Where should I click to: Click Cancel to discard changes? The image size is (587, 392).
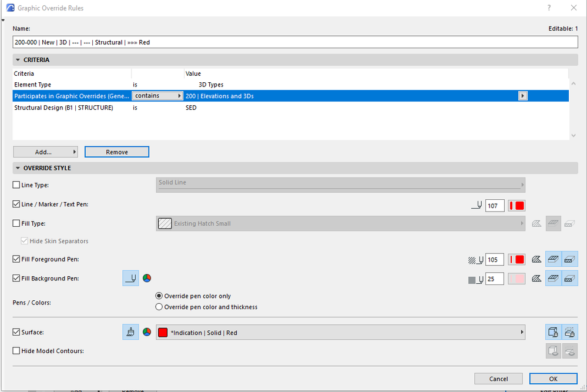pyautogui.click(x=498, y=379)
